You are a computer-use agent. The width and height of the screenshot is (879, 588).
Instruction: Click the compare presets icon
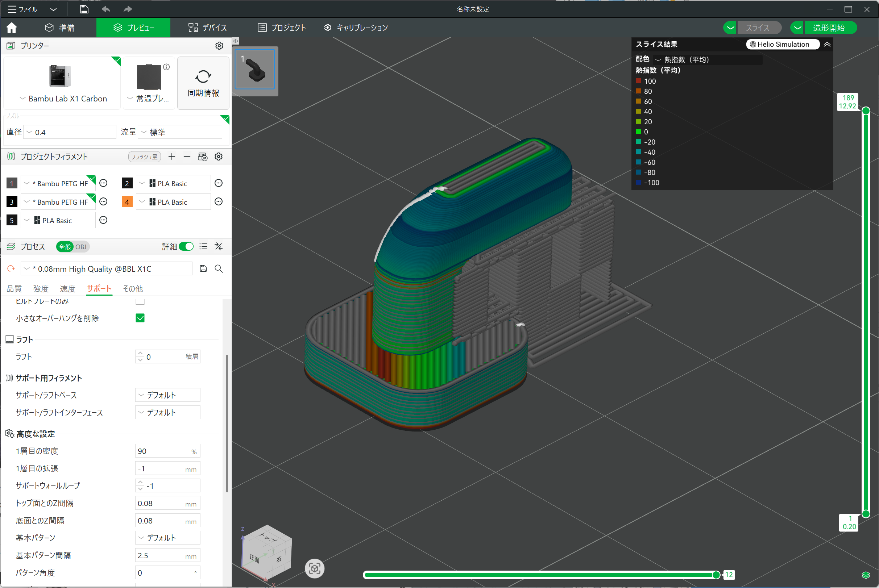click(219, 246)
